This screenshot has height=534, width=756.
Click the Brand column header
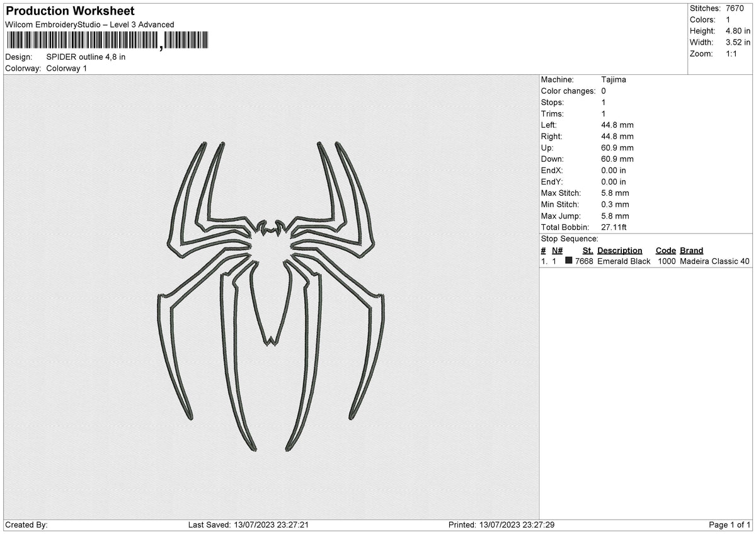pos(692,251)
